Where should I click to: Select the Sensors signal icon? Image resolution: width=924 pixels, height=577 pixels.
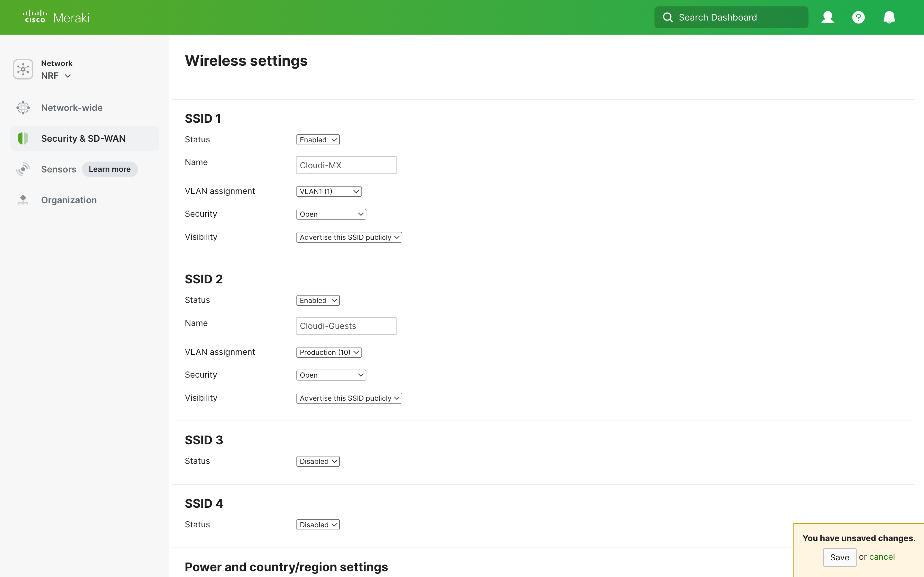(x=23, y=169)
